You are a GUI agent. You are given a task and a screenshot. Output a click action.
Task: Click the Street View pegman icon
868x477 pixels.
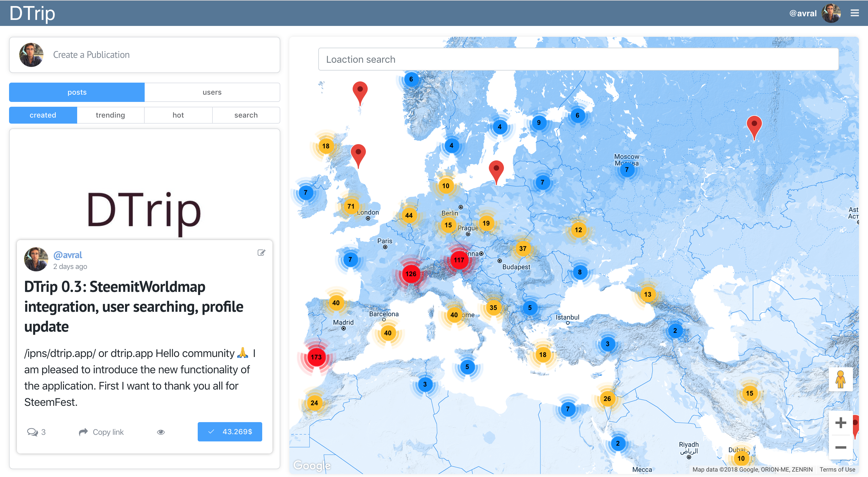coord(840,379)
